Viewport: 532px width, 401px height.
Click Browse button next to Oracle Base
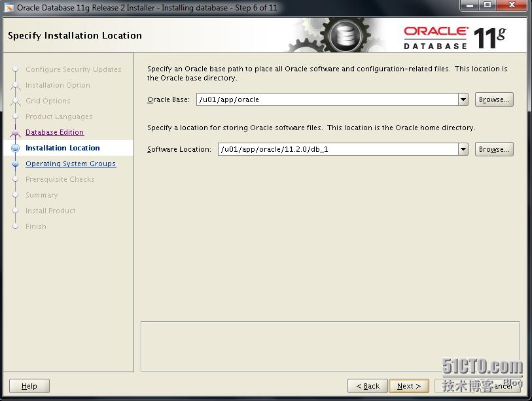494,99
